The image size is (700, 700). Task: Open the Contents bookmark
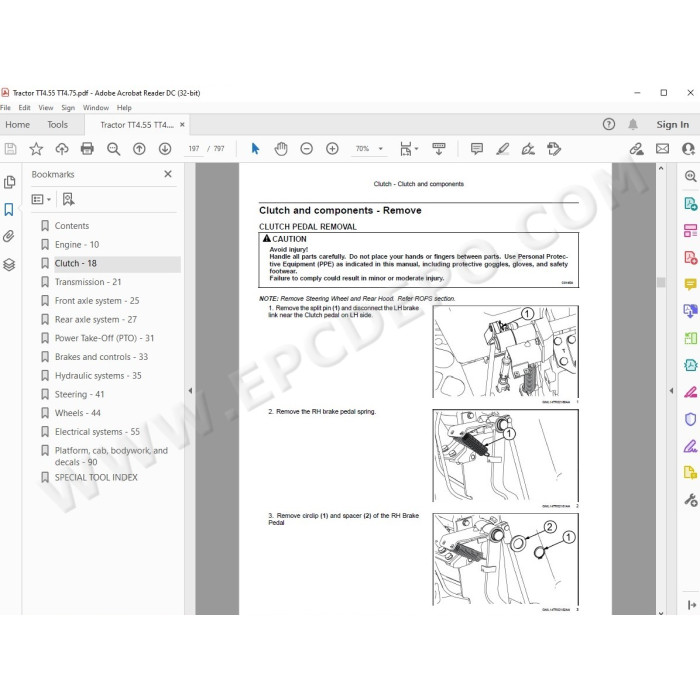[x=72, y=226]
